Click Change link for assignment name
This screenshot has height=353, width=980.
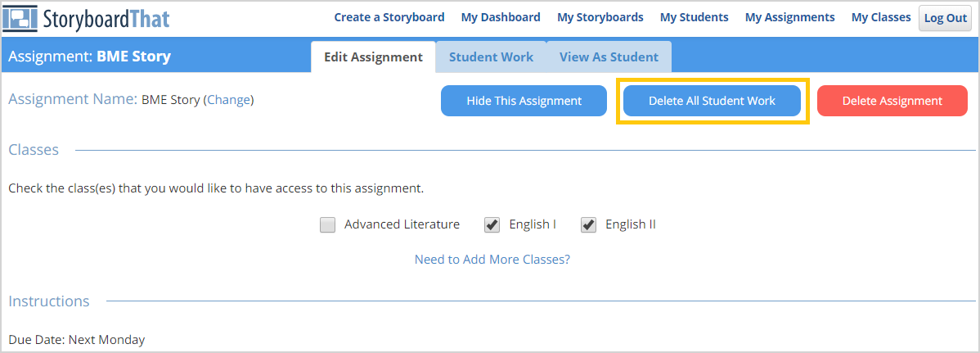[x=229, y=100]
